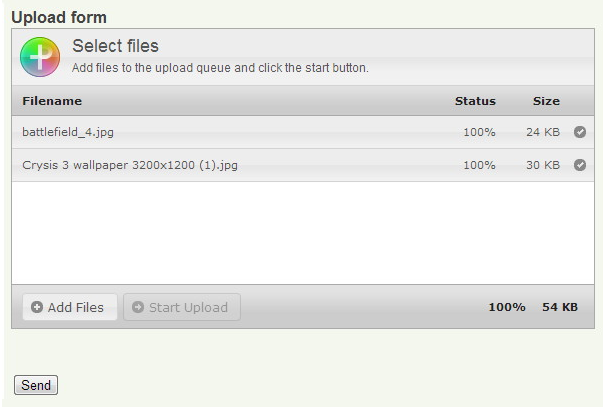Click the Size column header
This screenshot has width=606, height=407.
coord(546,101)
